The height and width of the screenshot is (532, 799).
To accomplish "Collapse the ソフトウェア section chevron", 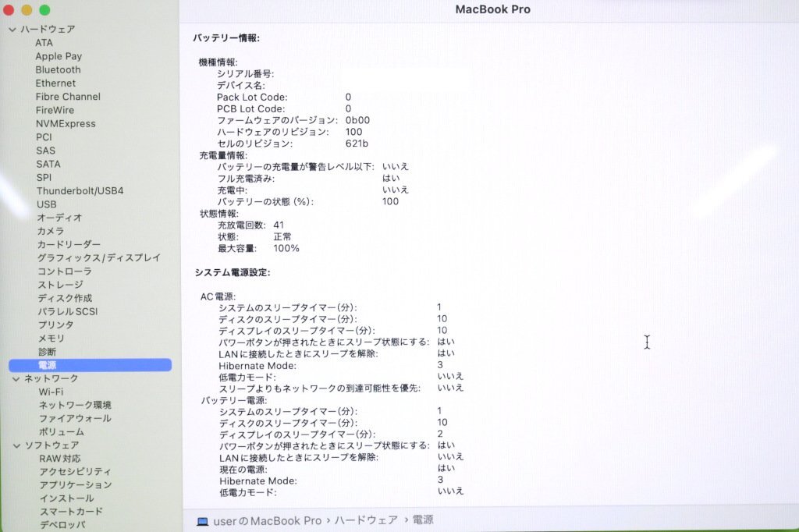I will [17, 445].
